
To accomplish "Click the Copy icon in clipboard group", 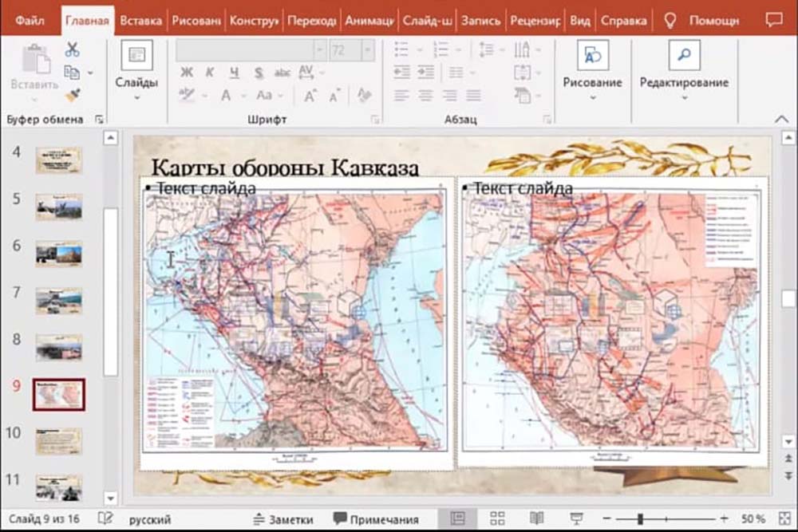I will tap(73, 73).
